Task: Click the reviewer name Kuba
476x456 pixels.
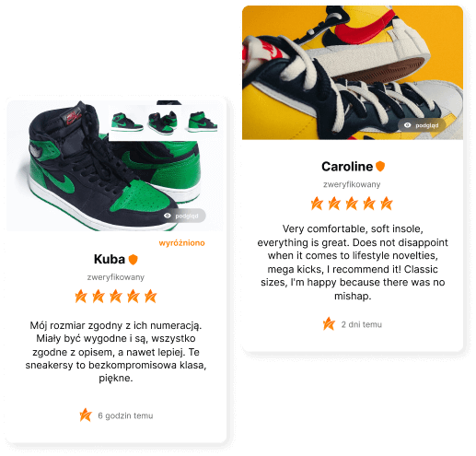Action: point(110,260)
